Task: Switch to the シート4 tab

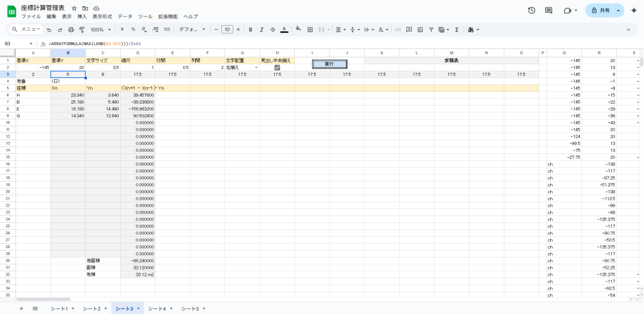Action: [x=160, y=308]
